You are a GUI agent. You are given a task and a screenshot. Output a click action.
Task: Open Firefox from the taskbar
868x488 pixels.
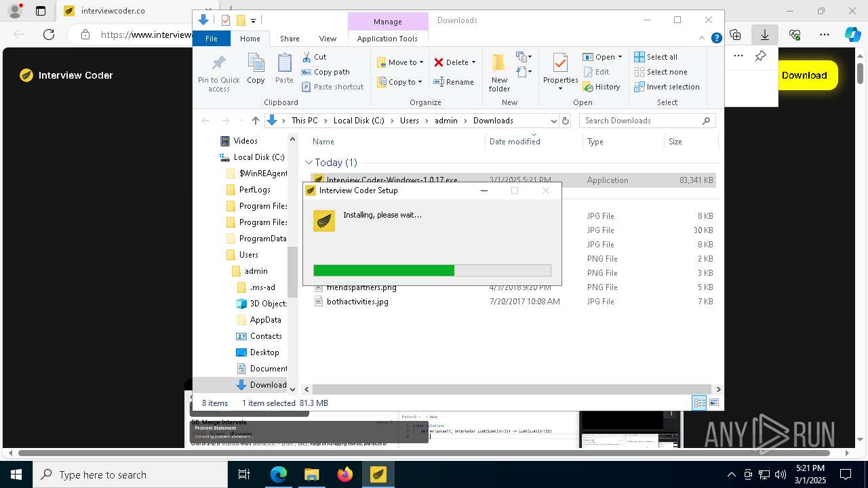click(x=345, y=474)
